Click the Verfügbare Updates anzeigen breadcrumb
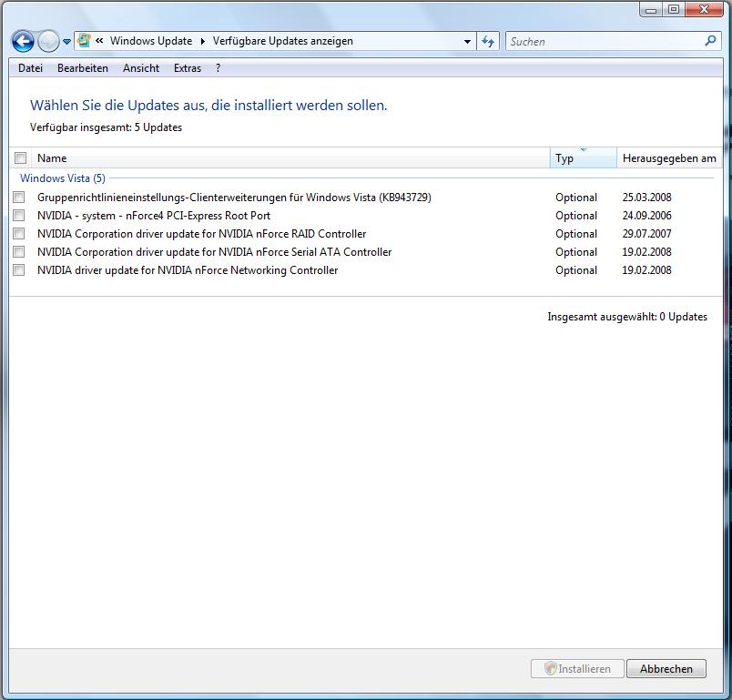The width and height of the screenshot is (732, 700). click(x=283, y=41)
